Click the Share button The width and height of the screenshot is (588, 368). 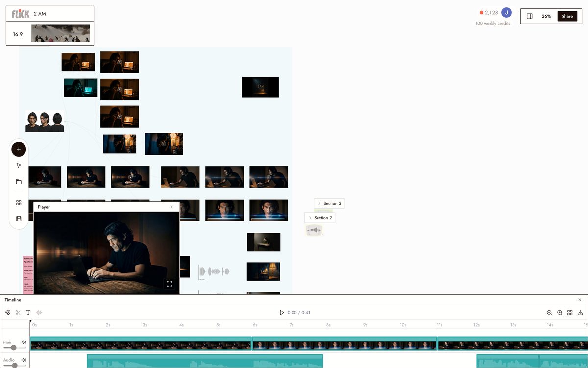pyautogui.click(x=567, y=16)
